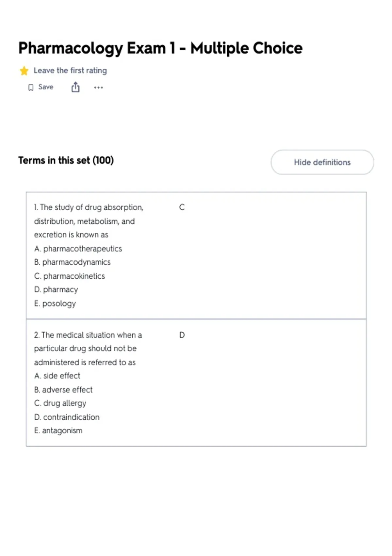Click Hide definitions button

coord(322,162)
